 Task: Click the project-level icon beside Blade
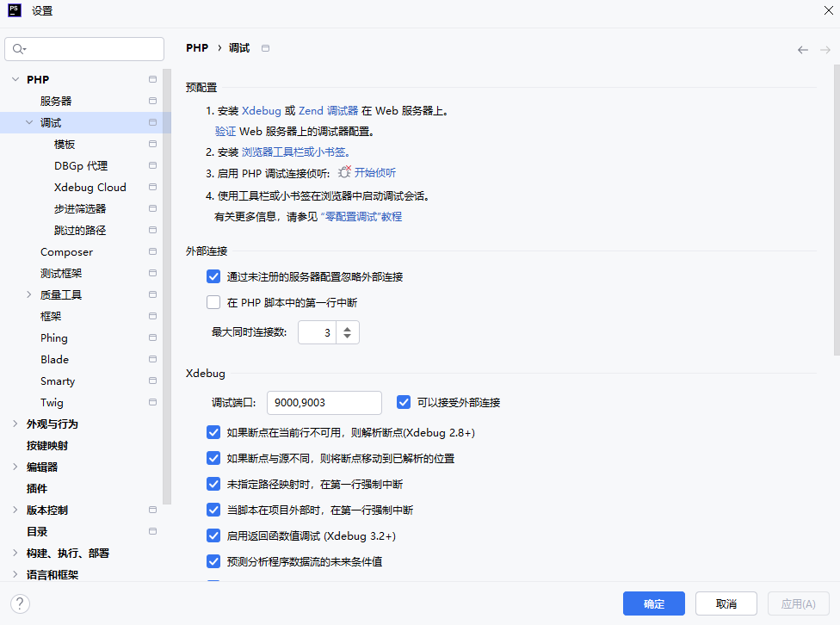coord(152,359)
